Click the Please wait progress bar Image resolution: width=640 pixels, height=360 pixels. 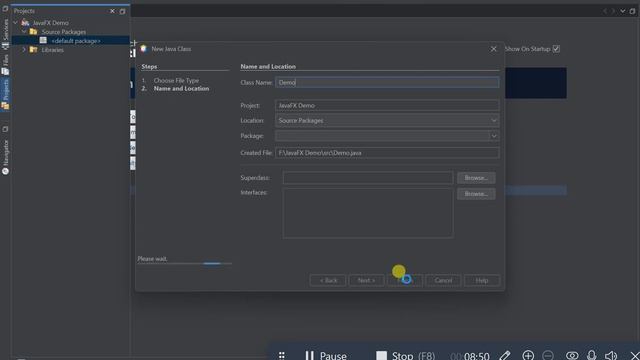pyautogui.click(x=184, y=264)
